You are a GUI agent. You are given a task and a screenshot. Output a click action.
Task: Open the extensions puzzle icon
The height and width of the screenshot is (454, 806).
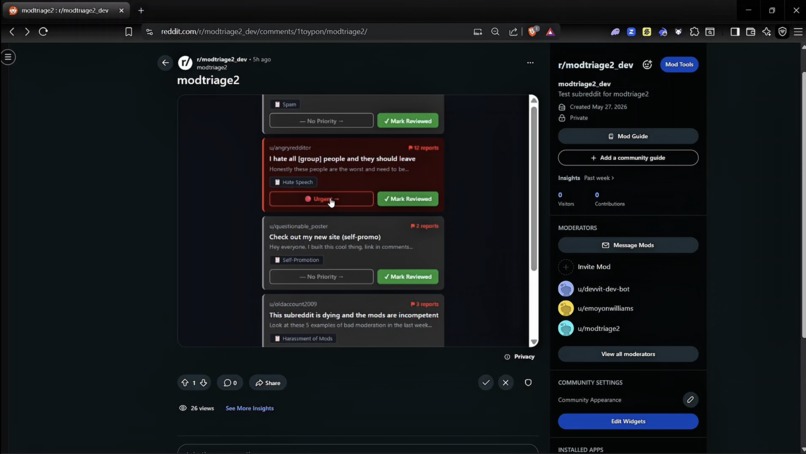click(694, 32)
